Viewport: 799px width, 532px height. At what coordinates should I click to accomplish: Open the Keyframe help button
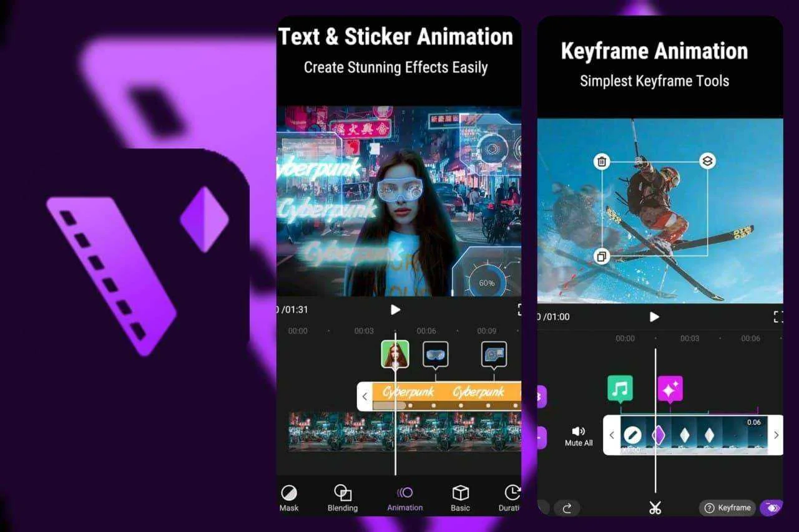(x=727, y=508)
